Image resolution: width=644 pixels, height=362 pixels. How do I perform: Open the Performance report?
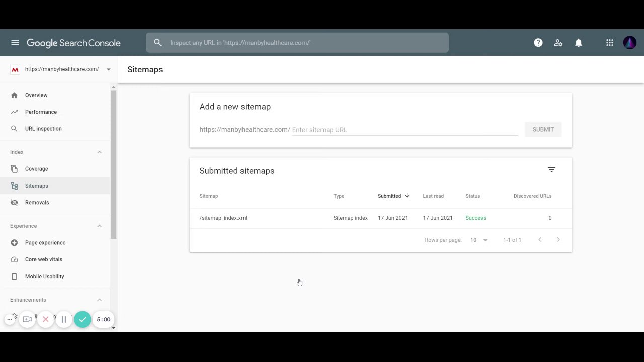point(41,112)
